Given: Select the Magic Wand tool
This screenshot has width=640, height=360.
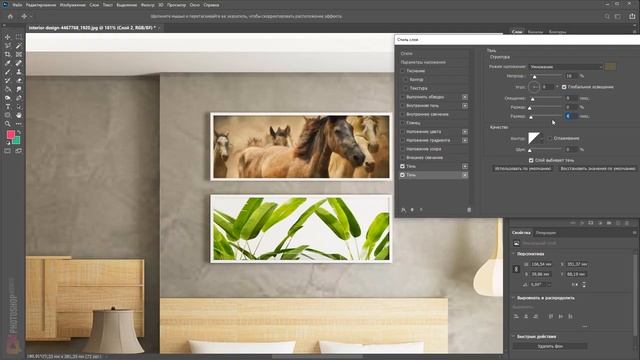Looking at the screenshot, I should pos(19,46).
